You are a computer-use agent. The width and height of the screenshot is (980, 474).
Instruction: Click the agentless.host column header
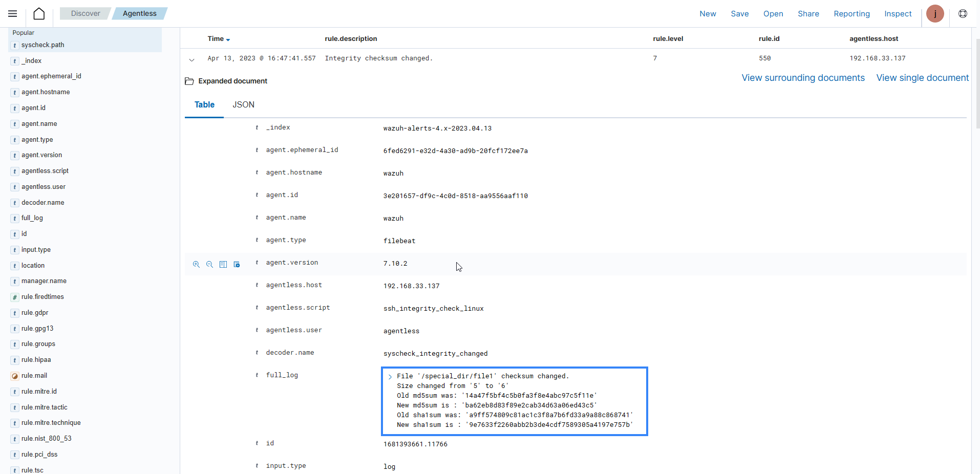874,39
